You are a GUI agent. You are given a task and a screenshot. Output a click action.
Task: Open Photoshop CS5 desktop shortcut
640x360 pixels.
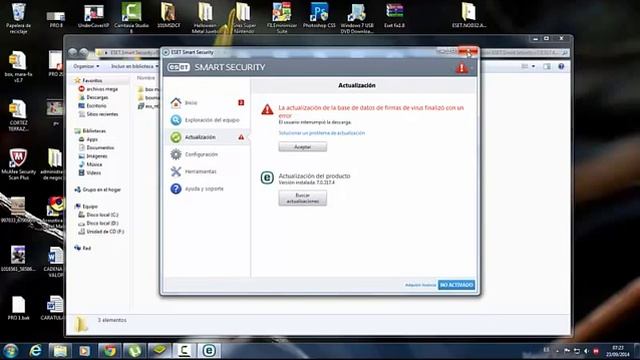click(x=319, y=16)
